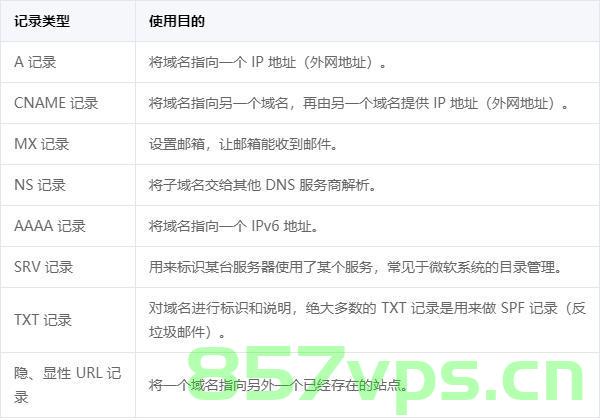Select the 'TXT 记录' cell
The image size is (600, 420).
point(68,320)
